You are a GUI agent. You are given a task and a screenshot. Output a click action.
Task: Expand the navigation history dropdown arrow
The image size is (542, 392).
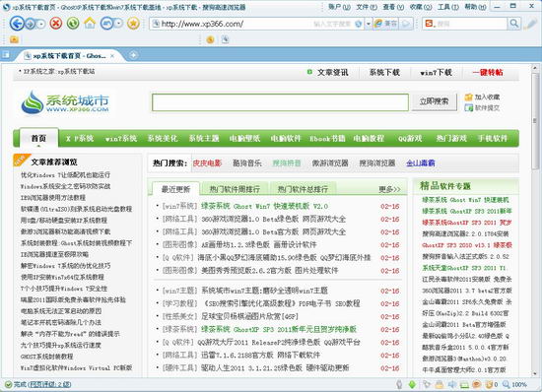pos(41,24)
